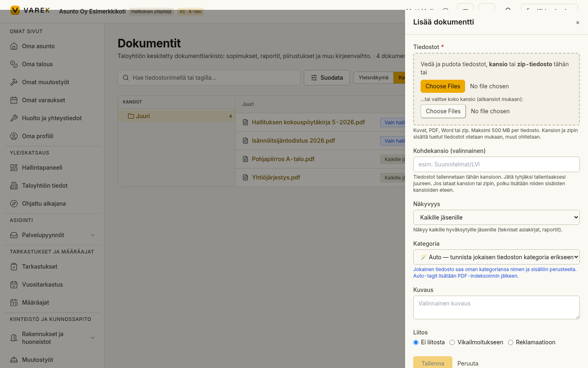Click A1 · A-talo badge
588x368 pixels.
click(190, 11)
